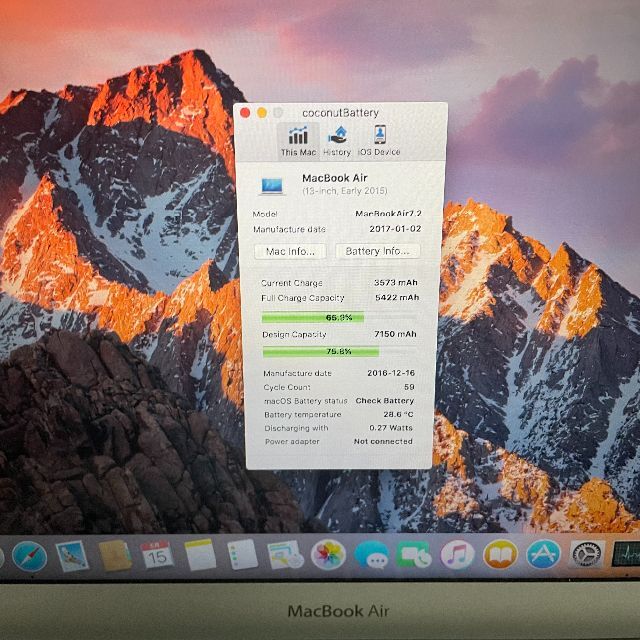Switch to the iOS Device tab
640x640 pixels.
[x=379, y=141]
